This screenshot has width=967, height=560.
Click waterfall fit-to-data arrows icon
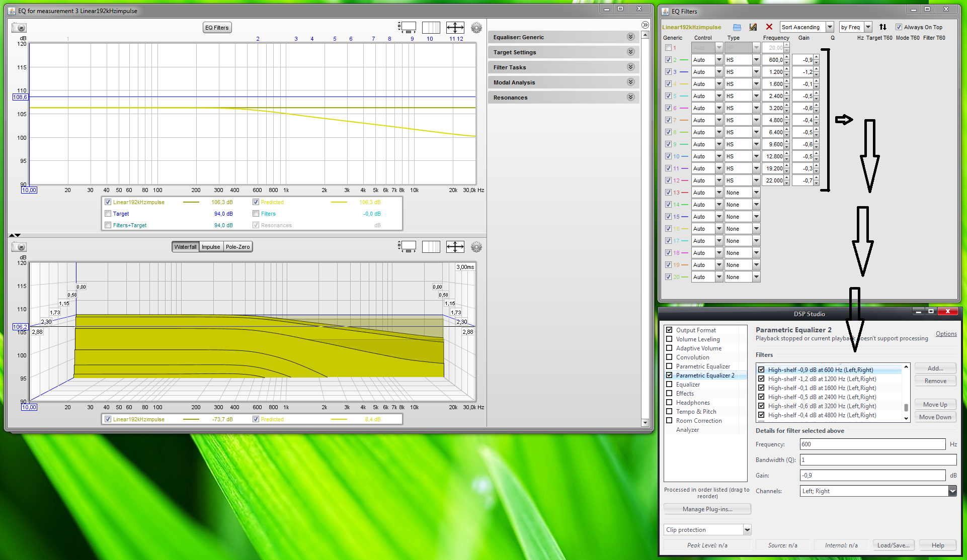[x=455, y=247]
